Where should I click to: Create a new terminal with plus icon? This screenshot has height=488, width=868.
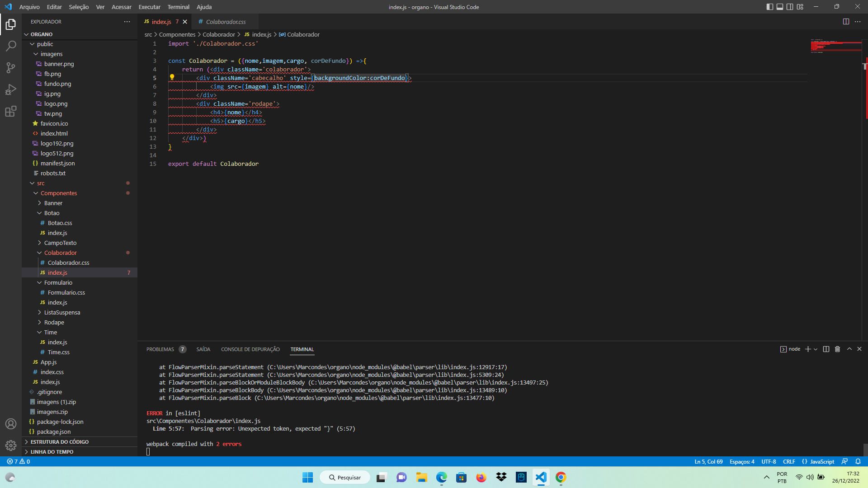[808, 349]
